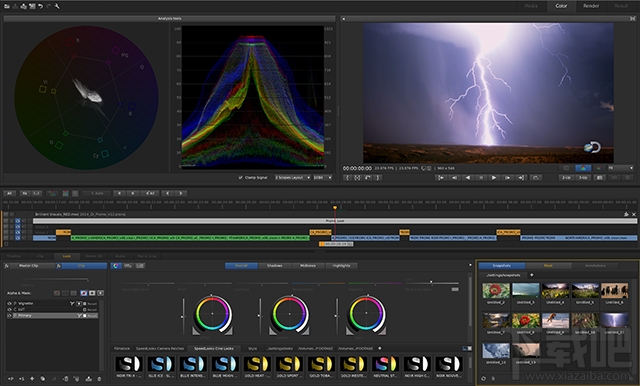Take a snapshot with the camera icon
The image size is (640, 386).
pos(599,177)
